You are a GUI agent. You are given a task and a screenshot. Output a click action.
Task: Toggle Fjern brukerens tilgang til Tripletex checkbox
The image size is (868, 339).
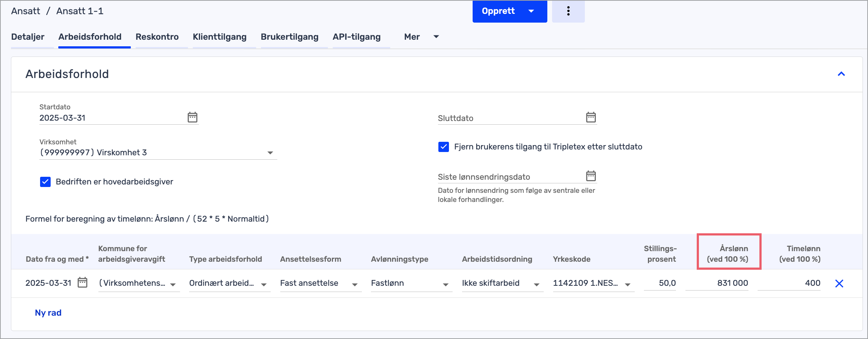(443, 147)
